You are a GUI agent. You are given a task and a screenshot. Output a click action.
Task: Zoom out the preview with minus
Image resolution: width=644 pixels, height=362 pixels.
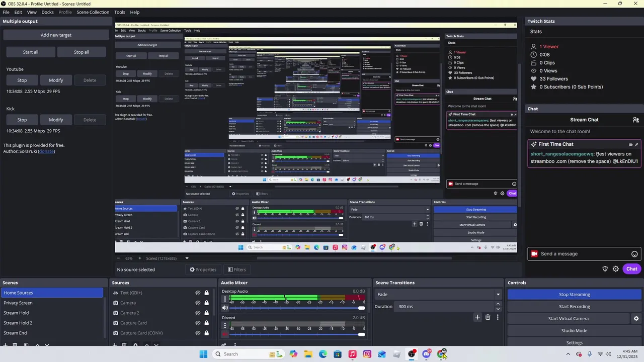(119, 258)
